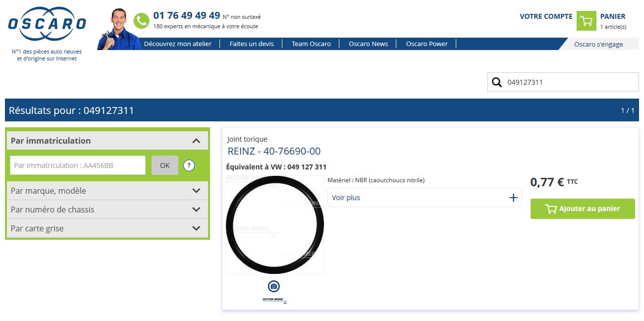Click Résultats pour : 049127311 heading
This screenshot has height=321, width=644.
click(x=71, y=110)
